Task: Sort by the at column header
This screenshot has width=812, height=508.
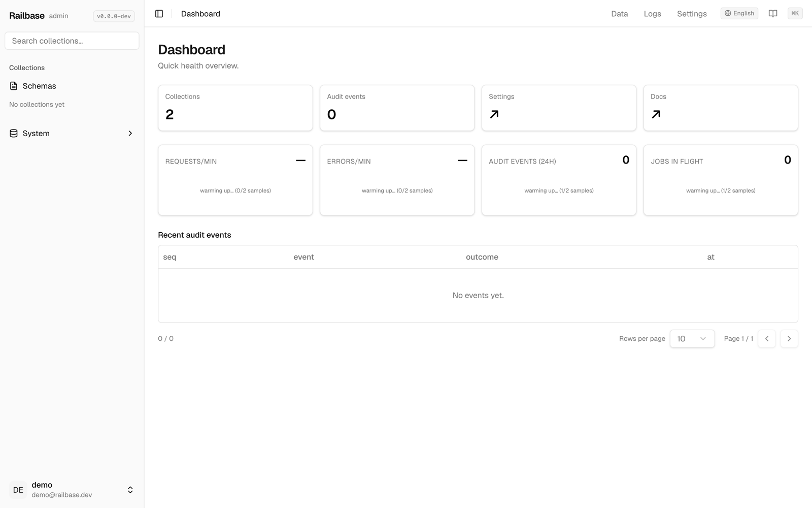Action: 710,257
